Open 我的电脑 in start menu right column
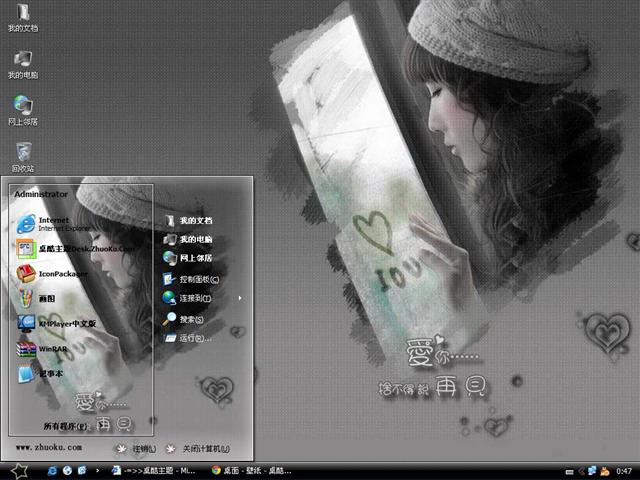 [188, 239]
